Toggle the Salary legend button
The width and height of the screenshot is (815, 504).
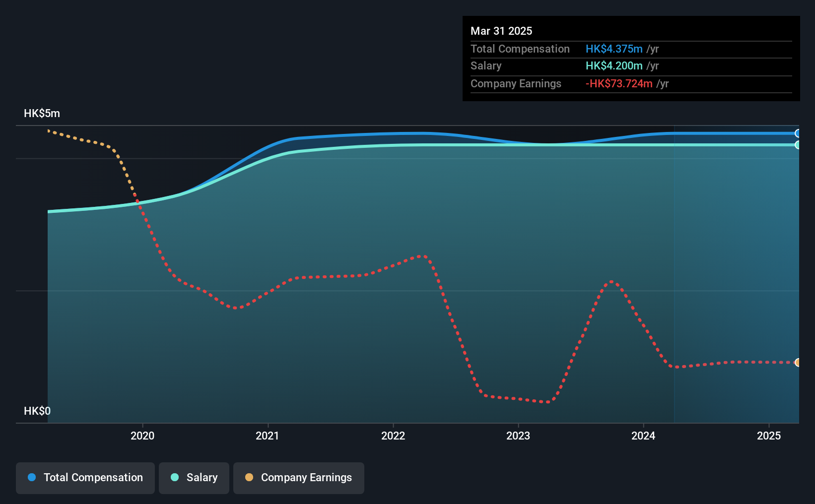coord(194,478)
